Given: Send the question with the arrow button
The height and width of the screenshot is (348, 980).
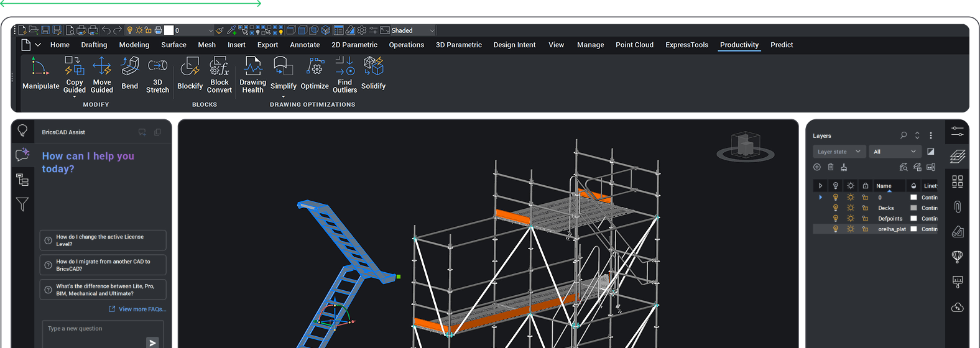Looking at the screenshot, I should coord(152,342).
